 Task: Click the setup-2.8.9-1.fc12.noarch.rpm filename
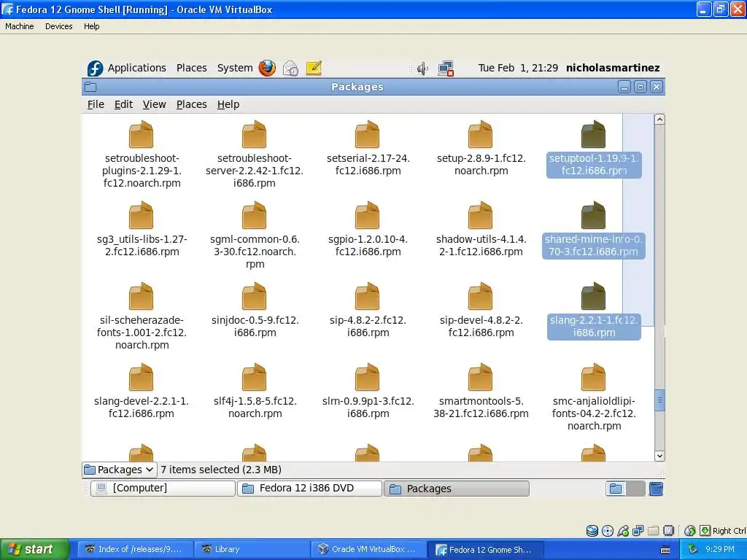point(481,164)
